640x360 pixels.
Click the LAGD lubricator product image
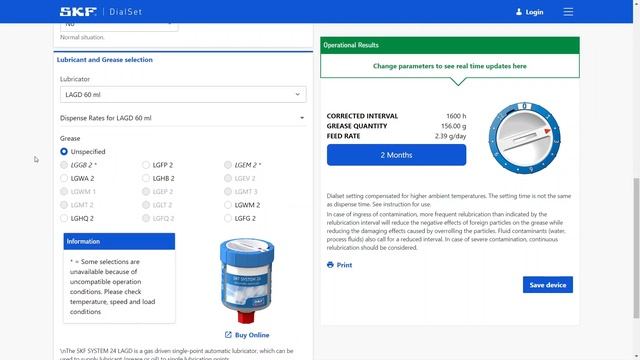click(x=247, y=281)
